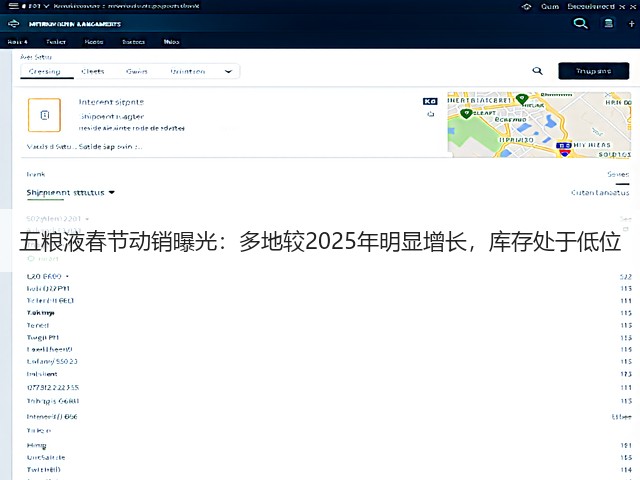Viewport: 640px width, 480px height.
Task: Switch to the 'Cleets' sub-tab
Action: [93, 71]
